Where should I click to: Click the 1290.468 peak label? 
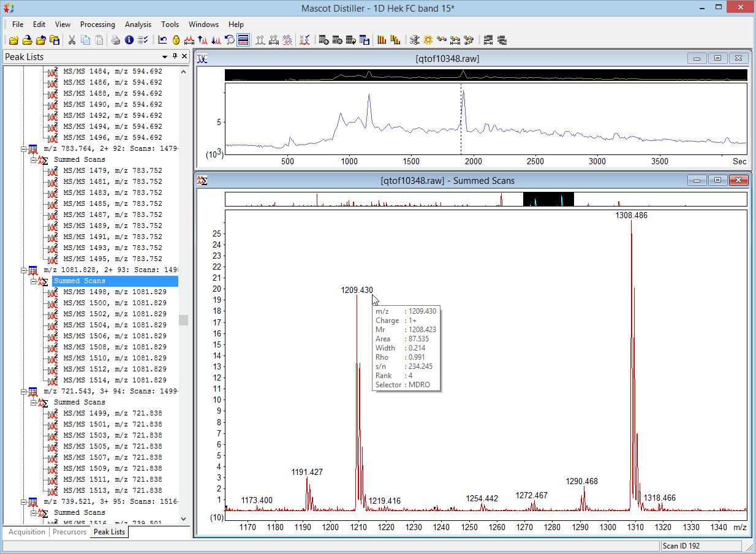pyautogui.click(x=581, y=482)
